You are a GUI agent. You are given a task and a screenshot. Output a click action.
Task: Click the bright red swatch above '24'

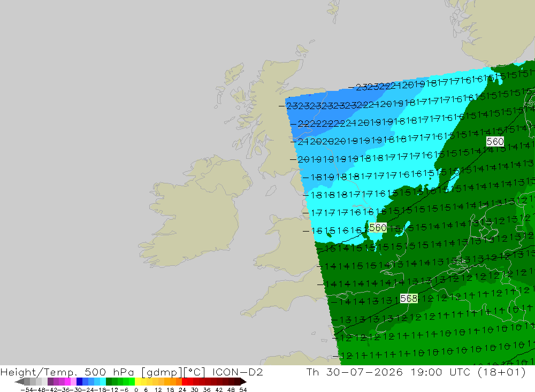[x=185, y=382]
